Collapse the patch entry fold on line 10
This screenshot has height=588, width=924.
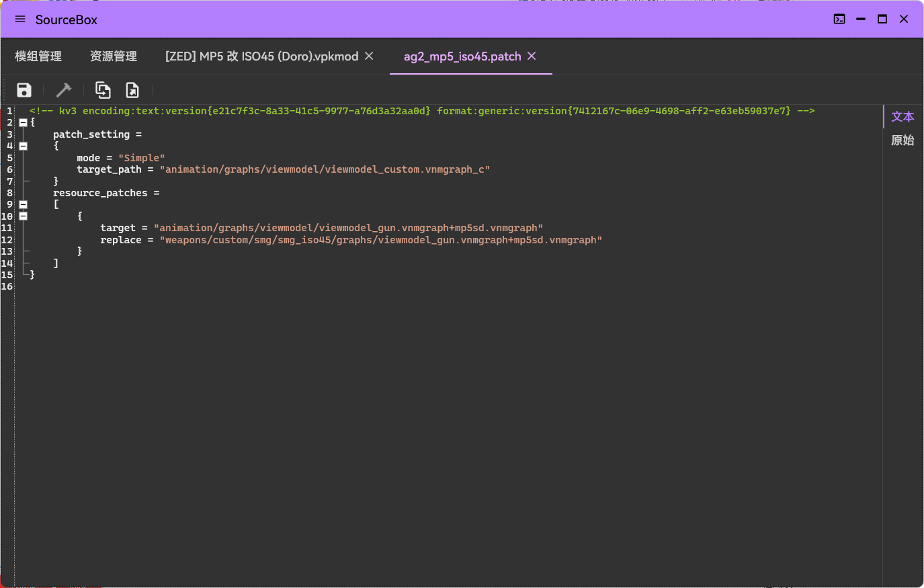[23, 216]
